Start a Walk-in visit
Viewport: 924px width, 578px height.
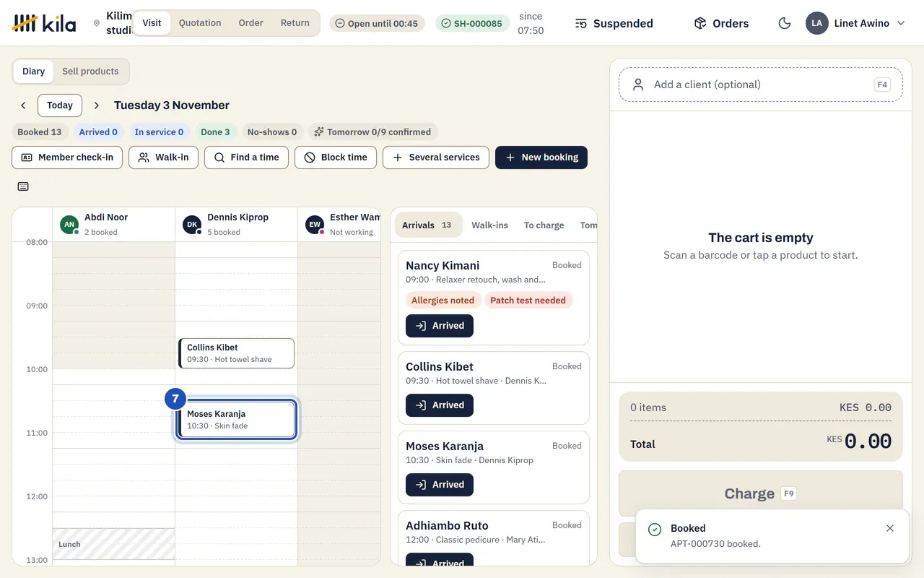(x=163, y=158)
